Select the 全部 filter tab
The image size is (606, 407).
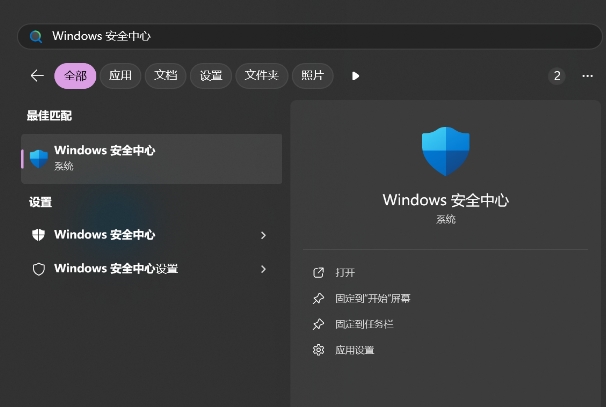click(x=76, y=76)
